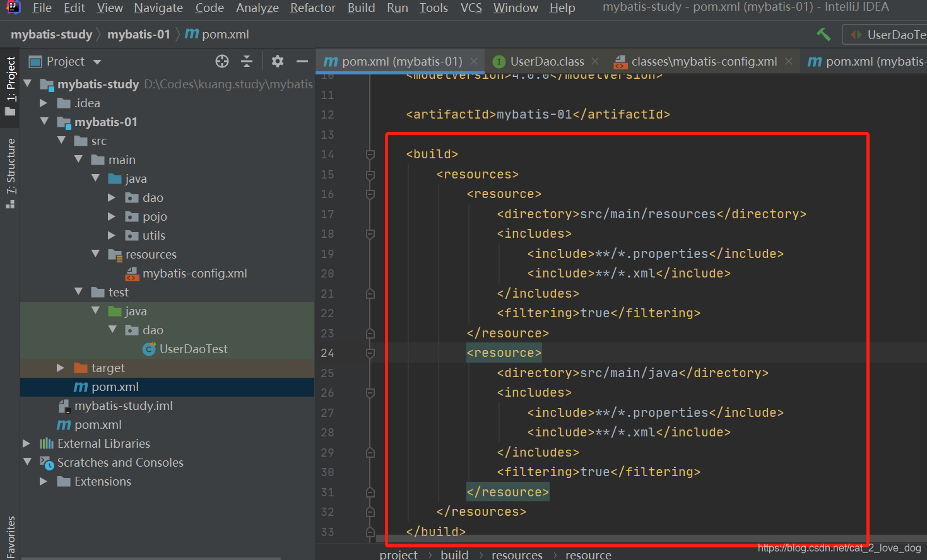927x560 pixels.
Task: Click mybatis-study in navigation bar
Action: 51,34
